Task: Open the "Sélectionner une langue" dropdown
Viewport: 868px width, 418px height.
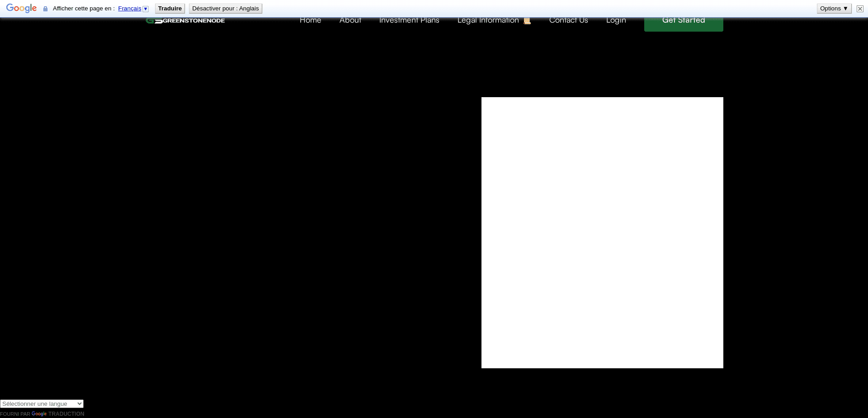Action: (x=42, y=404)
